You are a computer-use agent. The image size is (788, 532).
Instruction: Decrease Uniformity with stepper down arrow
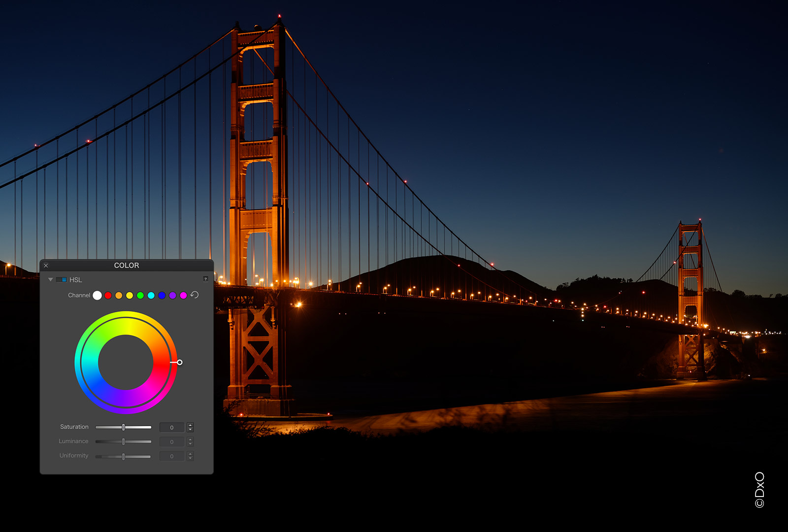(191, 459)
